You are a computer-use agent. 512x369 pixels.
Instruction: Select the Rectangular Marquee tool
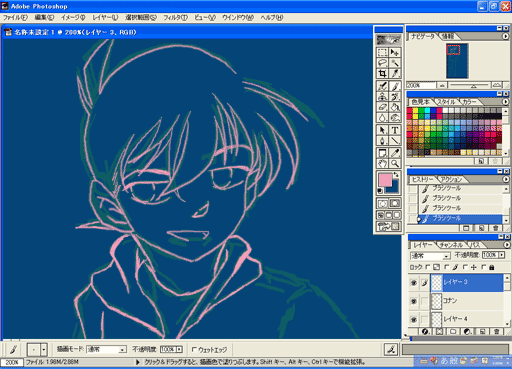(x=382, y=53)
